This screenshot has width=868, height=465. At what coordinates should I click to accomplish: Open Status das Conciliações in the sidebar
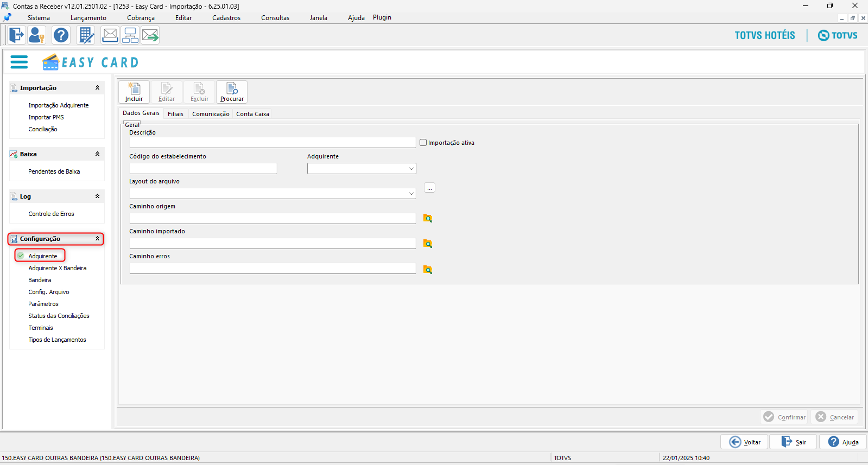pyautogui.click(x=59, y=316)
